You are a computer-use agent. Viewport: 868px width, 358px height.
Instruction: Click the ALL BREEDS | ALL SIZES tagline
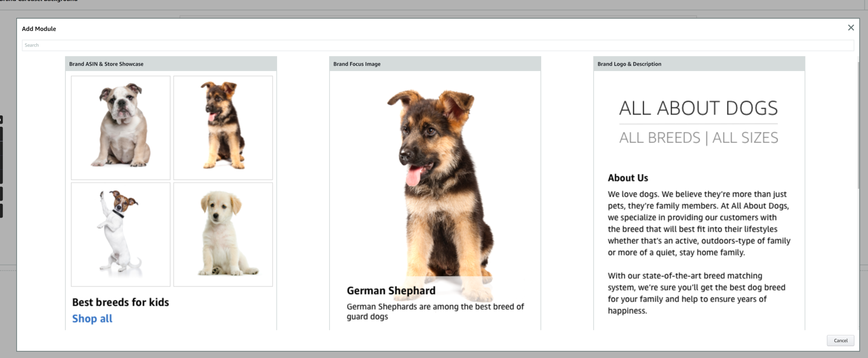coord(698,138)
